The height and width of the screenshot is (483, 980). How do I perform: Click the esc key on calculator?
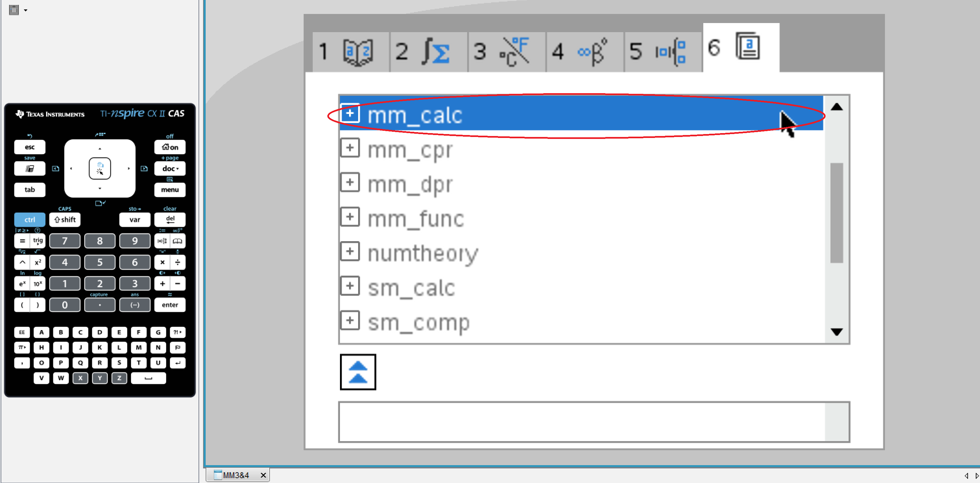pyautogui.click(x=30, y=147)
